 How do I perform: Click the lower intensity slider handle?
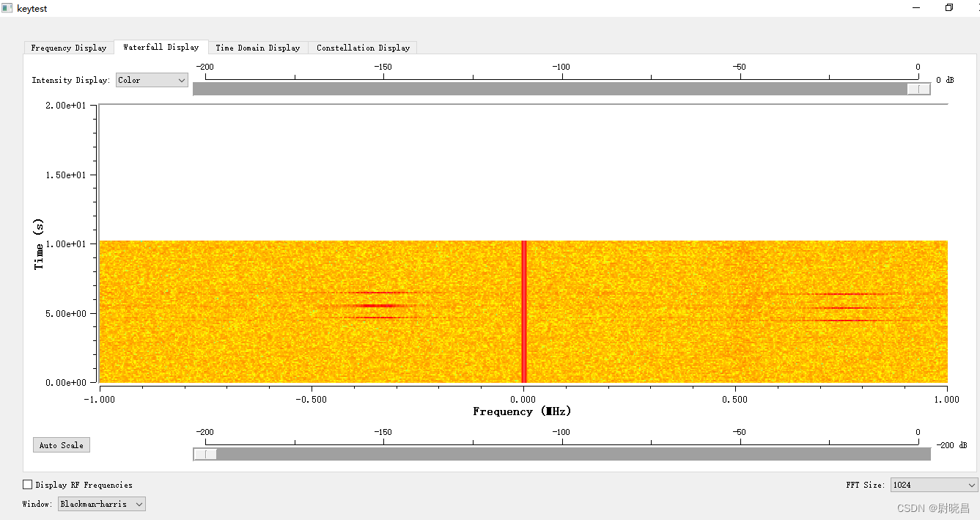click(x=204, y=453)
